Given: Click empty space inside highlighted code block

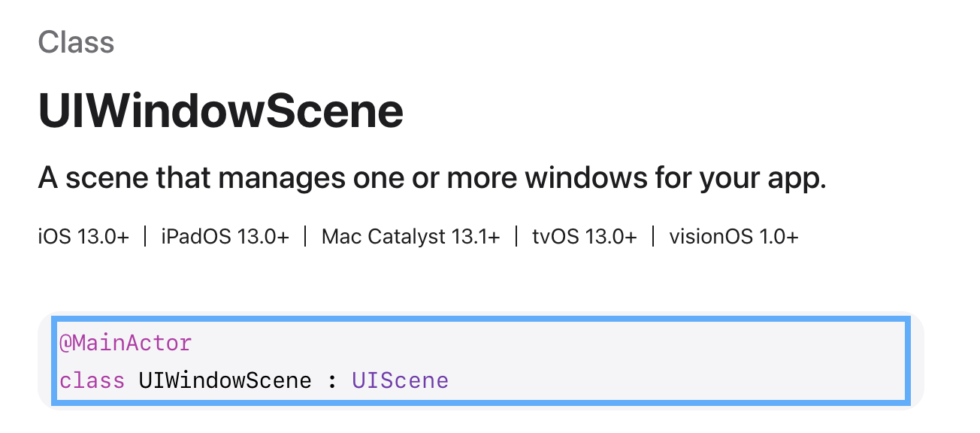Looking at the screenshot, I should click(x=676, y=361).
